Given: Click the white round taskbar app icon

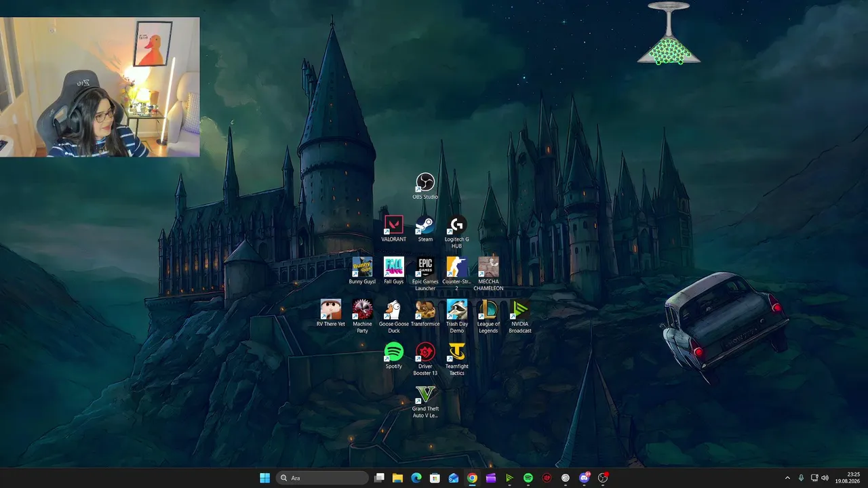Looking at the screenshot, I should [x=566, y=478].
